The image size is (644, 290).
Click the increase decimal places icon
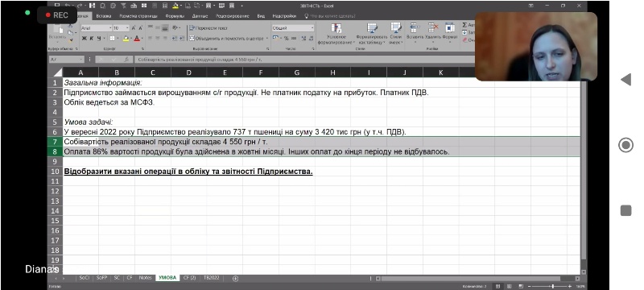point(303,38)
